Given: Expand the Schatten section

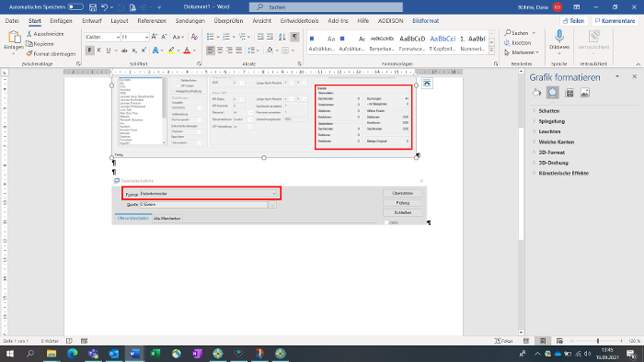Looking at the screenshot, I should click(x=548, y=111).
